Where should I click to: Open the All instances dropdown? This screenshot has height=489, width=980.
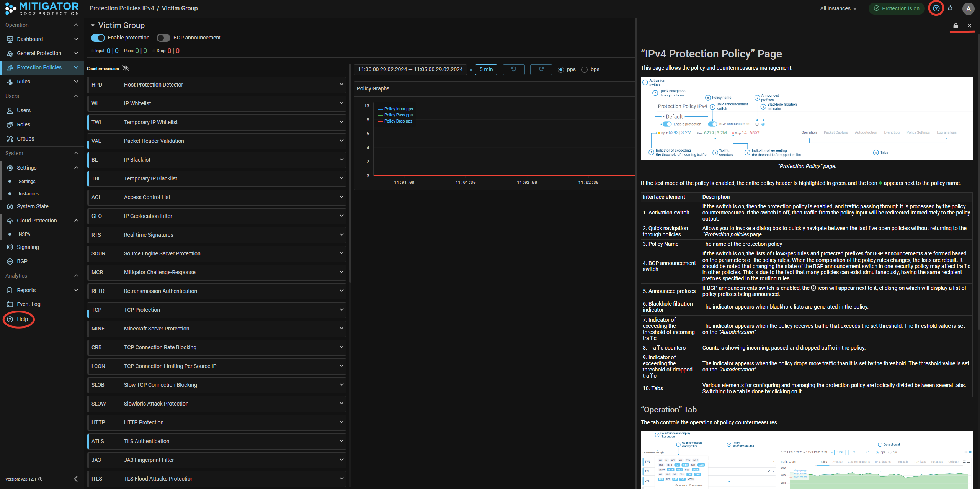838,8
